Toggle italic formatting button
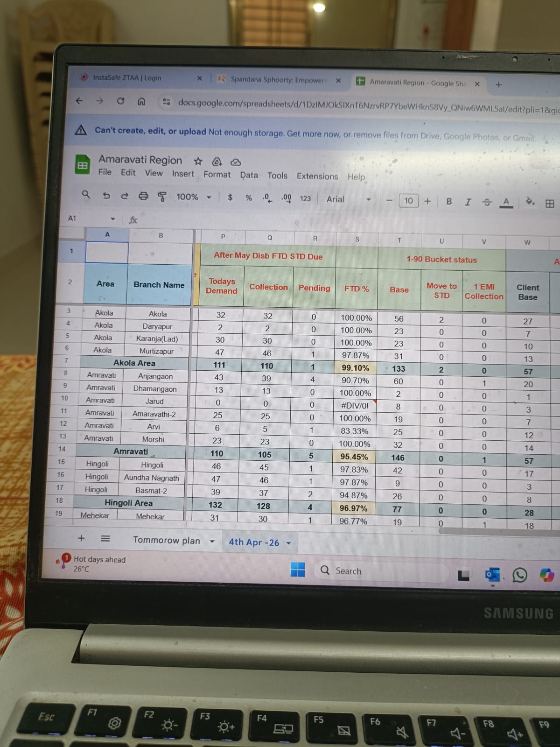 click(468, 202)
